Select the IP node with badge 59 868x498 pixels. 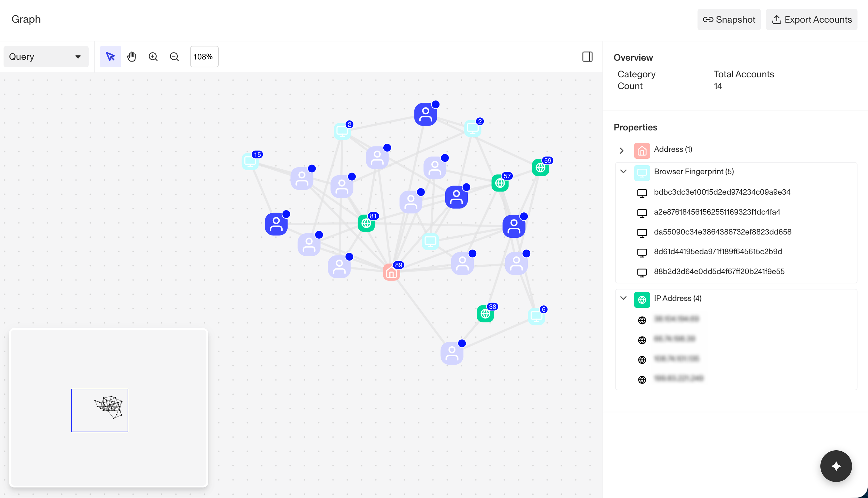[x=540, y=168]
